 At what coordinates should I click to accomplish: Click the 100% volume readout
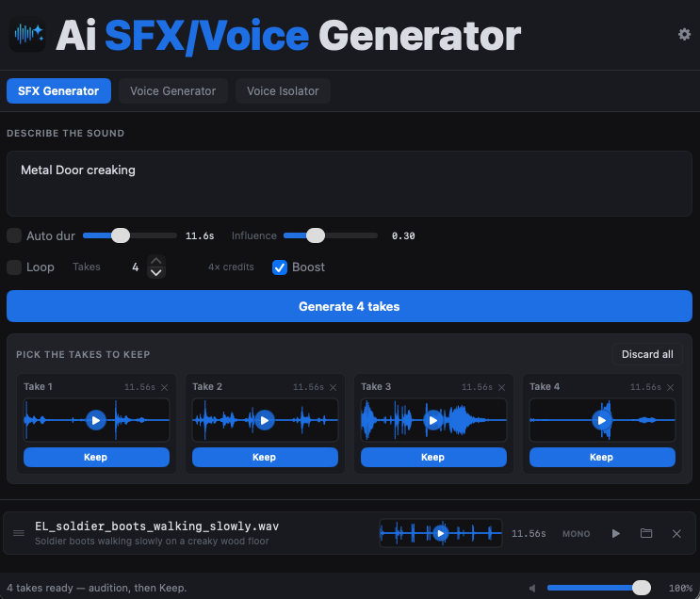click(680, 589)
